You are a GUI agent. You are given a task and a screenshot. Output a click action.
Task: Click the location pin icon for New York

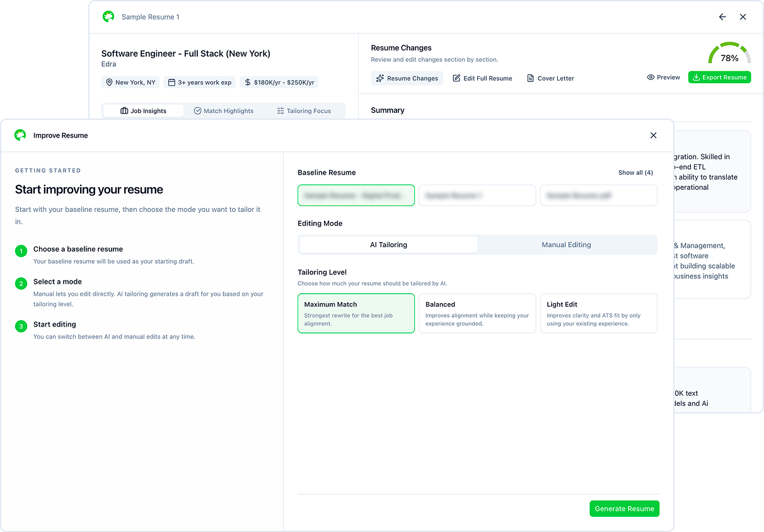point(109,83)
